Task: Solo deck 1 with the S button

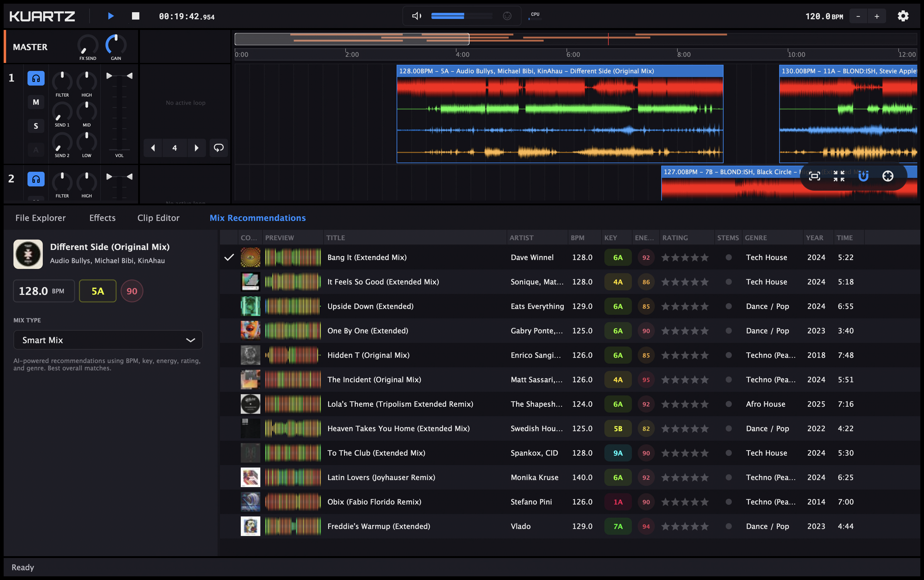Action: [x=36, y=125]
